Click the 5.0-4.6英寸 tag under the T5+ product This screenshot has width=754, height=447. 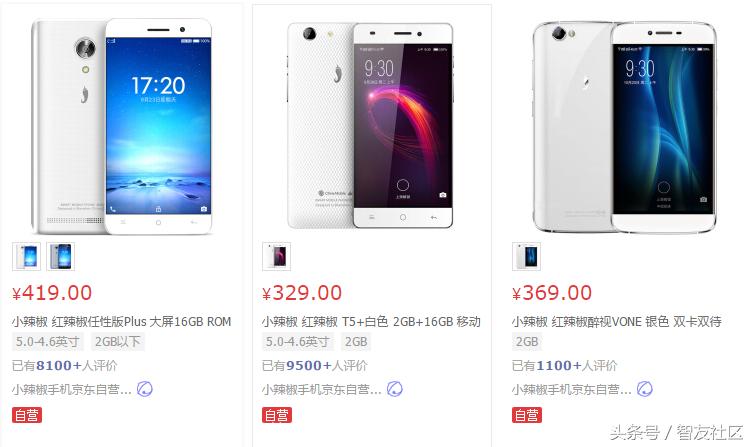pyautogui.click(x=297, y=342)
